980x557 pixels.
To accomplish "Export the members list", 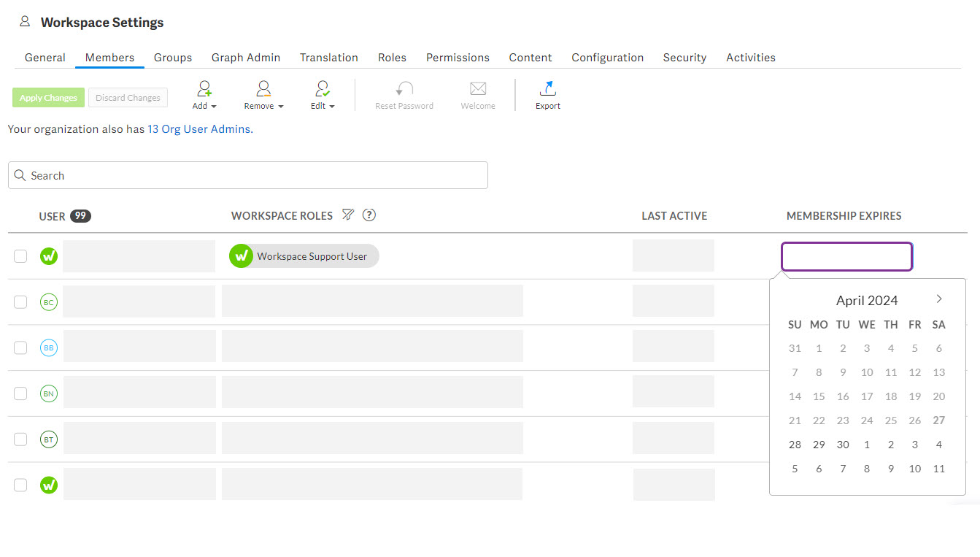I will click(x=547, y=89).
